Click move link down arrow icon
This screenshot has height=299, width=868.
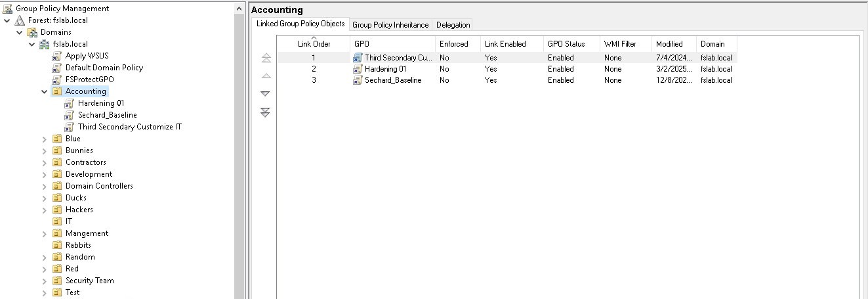(266, 94)
